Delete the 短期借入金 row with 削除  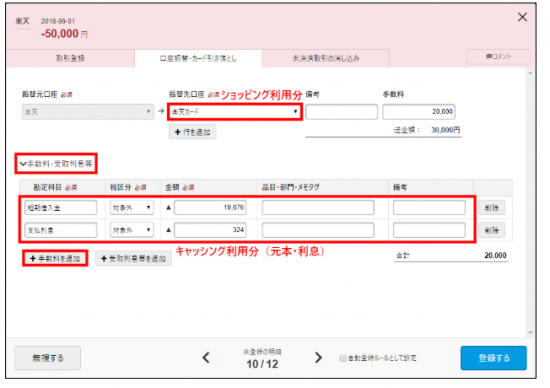491,208
